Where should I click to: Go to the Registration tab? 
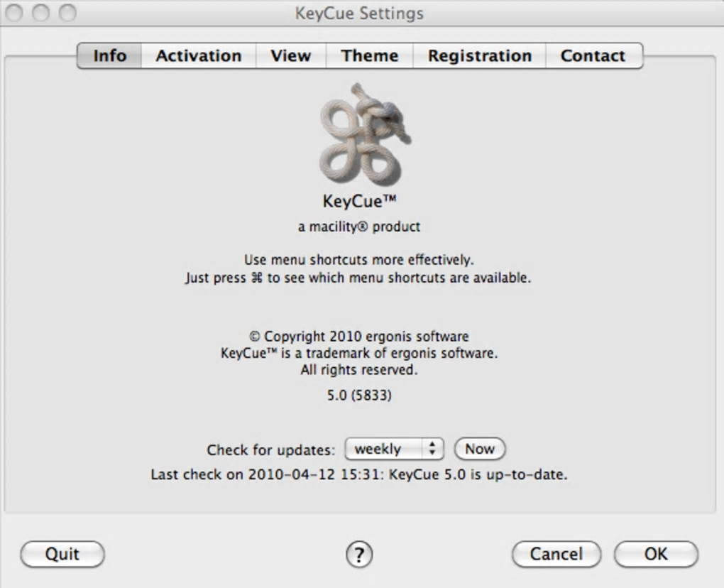pos(479,56)
